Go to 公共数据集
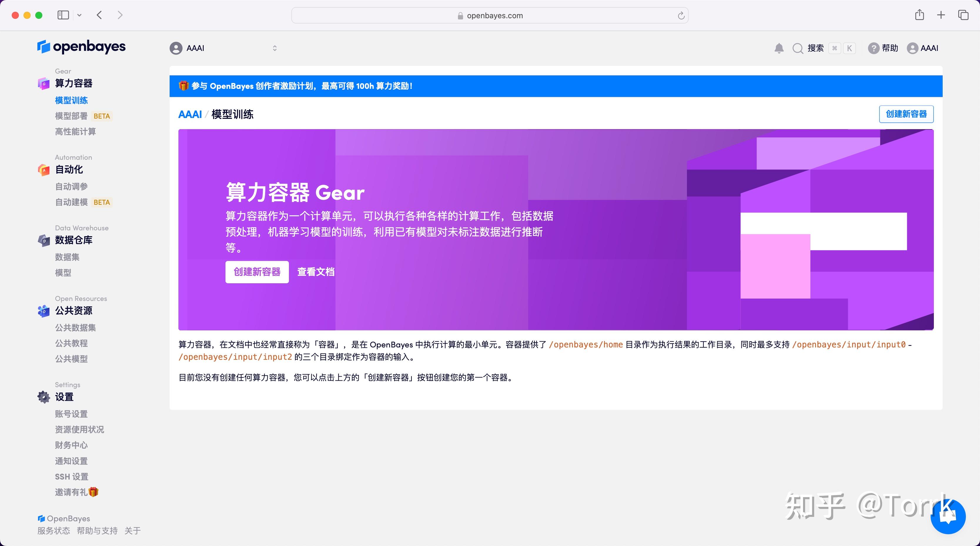 (75, 328)
